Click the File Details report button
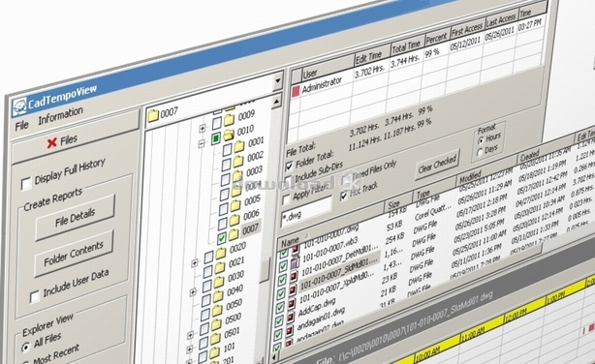This screenshot has height=364, width=595. [x=76, y=218]
